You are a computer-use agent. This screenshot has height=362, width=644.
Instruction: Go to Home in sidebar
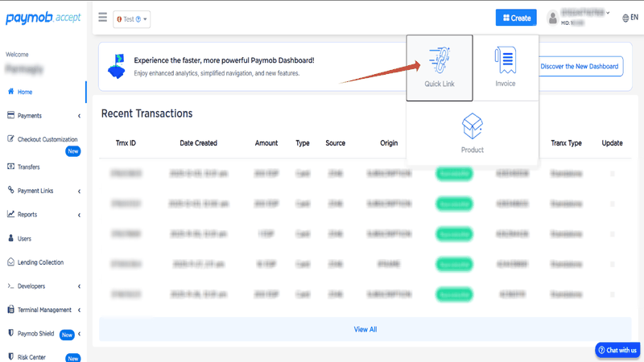pyautogui.click(x=25, y=92)
